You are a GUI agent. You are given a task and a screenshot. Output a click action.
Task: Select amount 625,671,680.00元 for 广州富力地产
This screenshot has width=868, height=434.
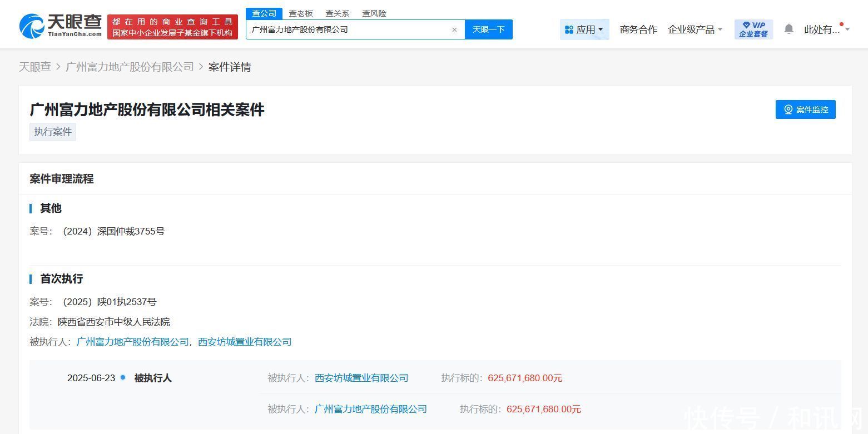point(544,409)
